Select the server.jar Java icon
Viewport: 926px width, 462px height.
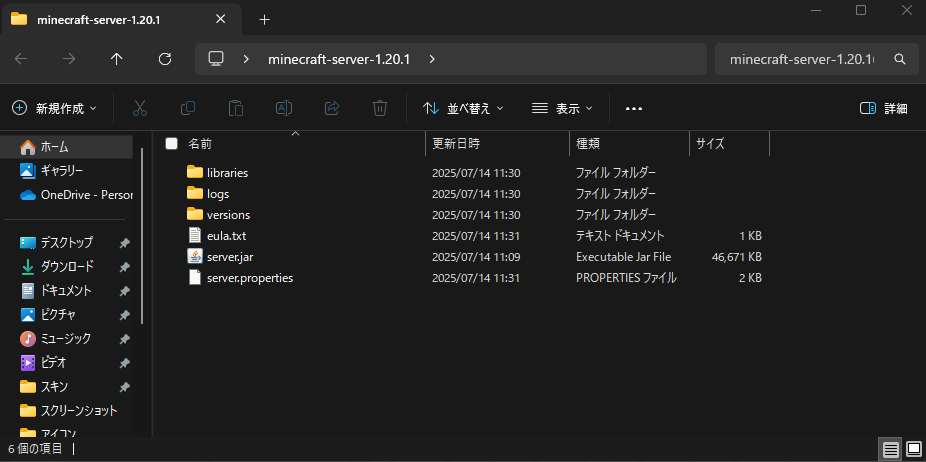tap(195, 256)
